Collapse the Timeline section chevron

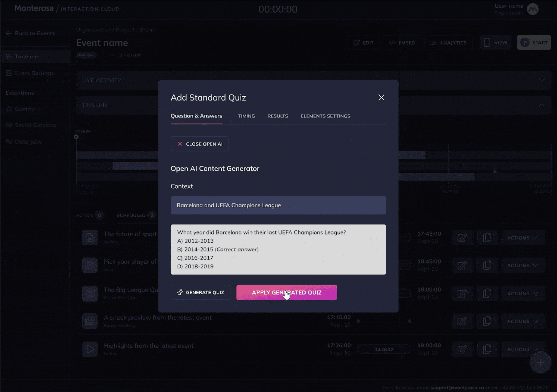542,105
